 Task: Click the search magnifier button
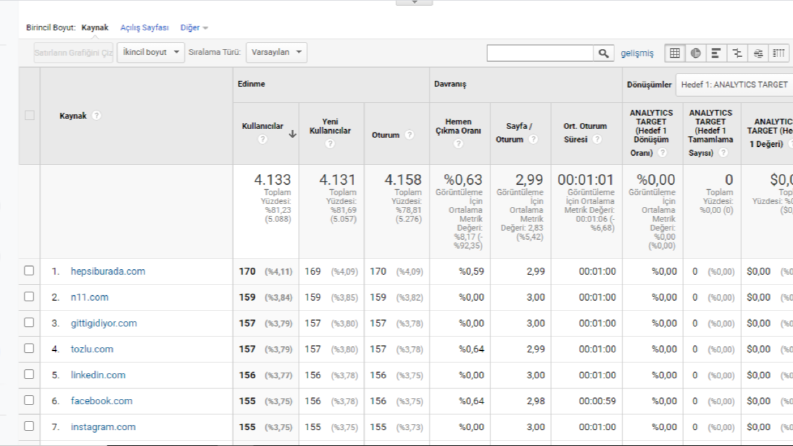(x=603, y=53)
